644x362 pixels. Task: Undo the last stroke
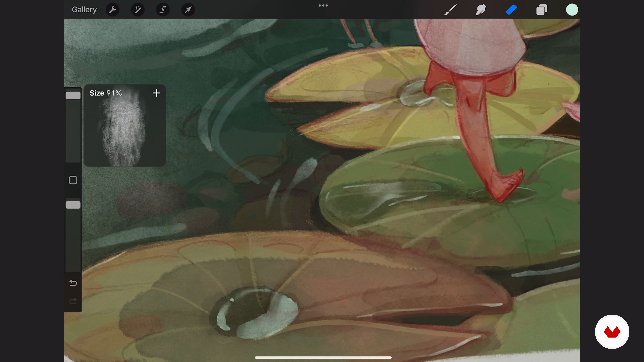click(73, 283)
